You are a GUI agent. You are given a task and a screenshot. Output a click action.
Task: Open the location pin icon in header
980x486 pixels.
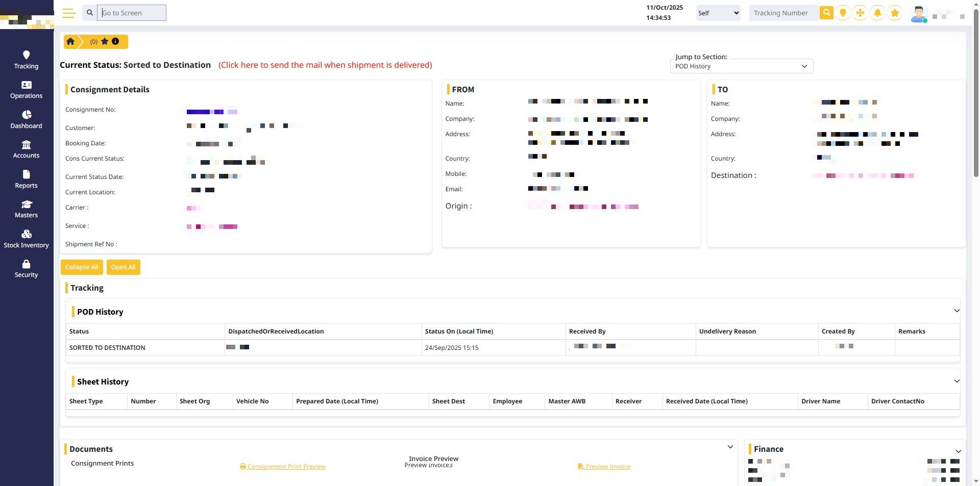point(843,13)
